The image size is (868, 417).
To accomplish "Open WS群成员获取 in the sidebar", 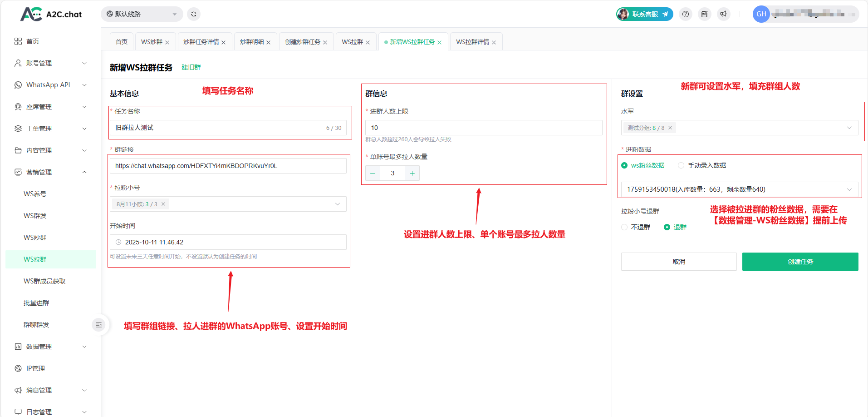I will pyautogui.click(x=44, y=281).
